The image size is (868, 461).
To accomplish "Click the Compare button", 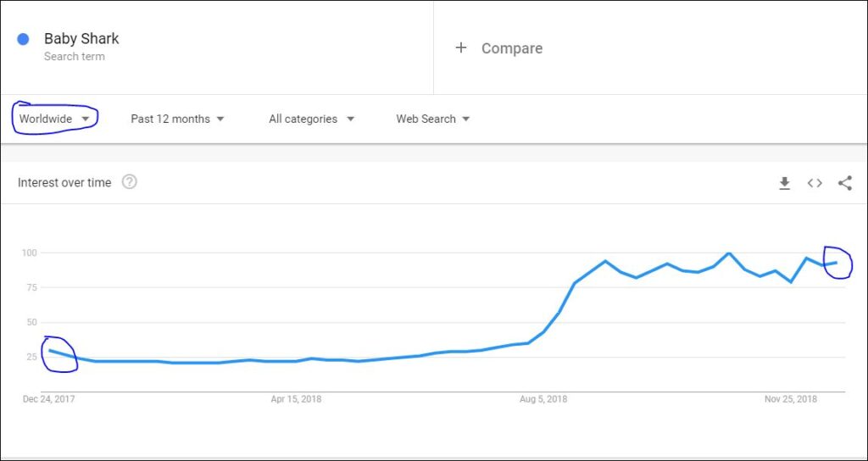I will pyautogui.click(x=511, y=48).
